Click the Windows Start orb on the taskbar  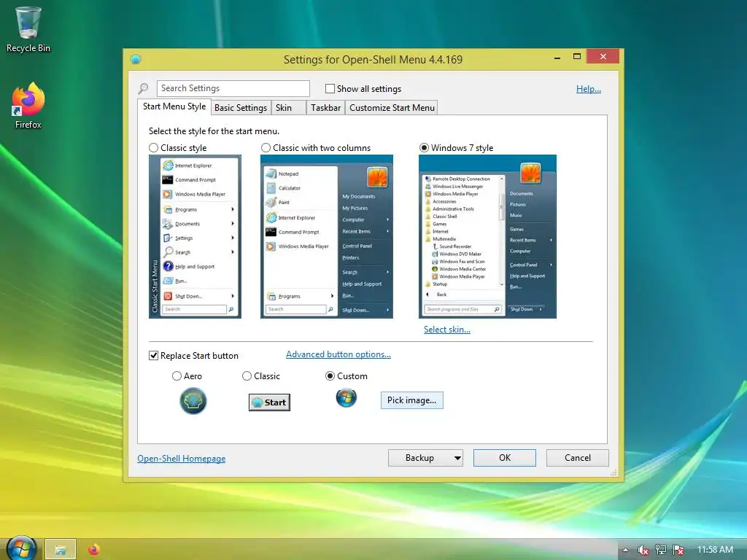21,548
